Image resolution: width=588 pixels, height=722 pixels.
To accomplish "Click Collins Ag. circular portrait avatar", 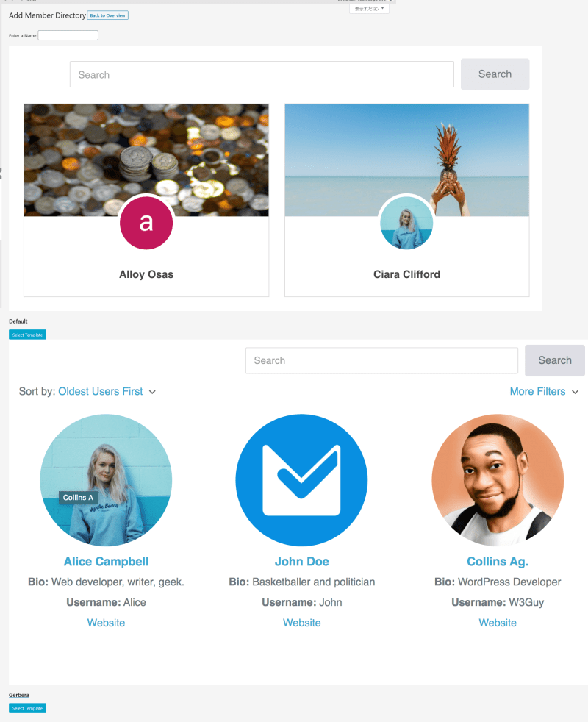I will [498, 480].
